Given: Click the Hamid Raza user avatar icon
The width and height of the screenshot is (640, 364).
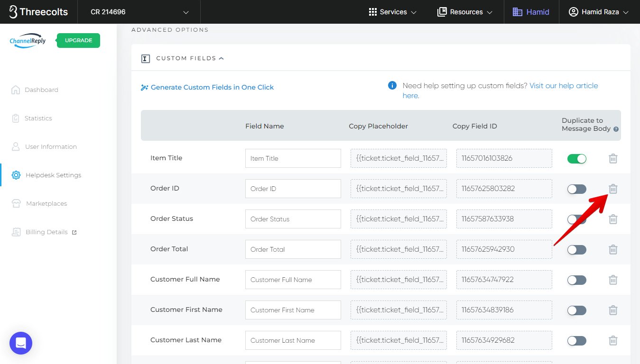Looking at the screenshot, I should pos(574,12).
